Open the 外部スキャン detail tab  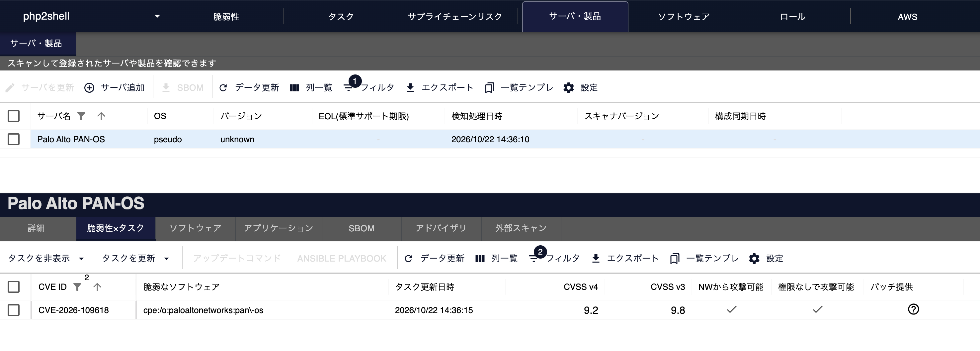pyautogui.click(x=521, y=228)
